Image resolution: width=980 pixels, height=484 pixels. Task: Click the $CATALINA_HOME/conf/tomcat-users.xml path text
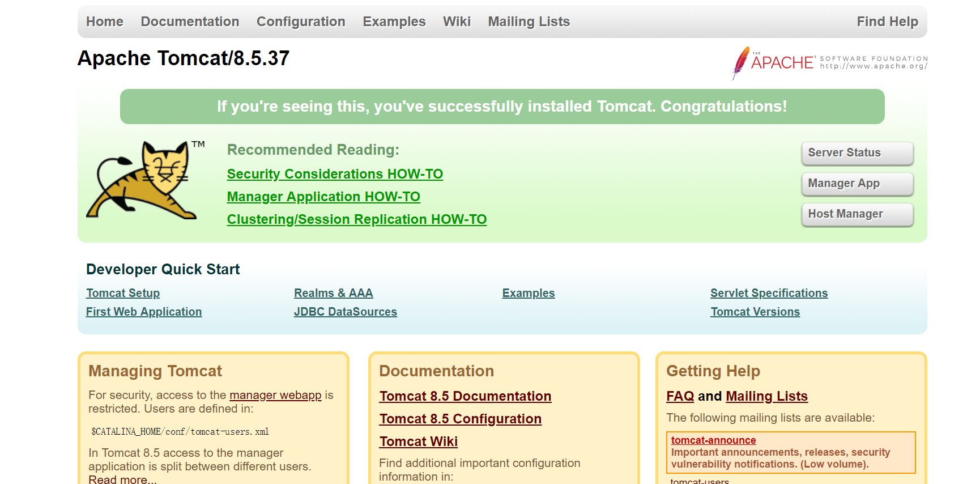coord(180,432)
